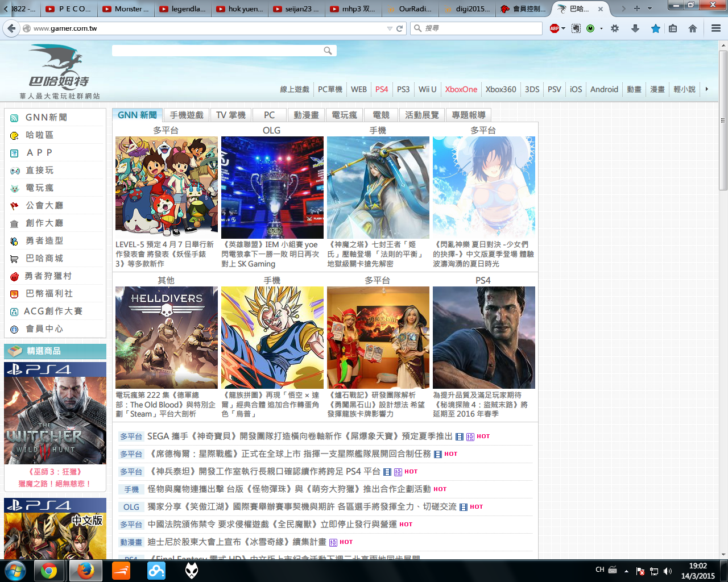Switch to the 手機遊戲 news tab
This screenshot has width=728, height=582.
click(187, 115)
